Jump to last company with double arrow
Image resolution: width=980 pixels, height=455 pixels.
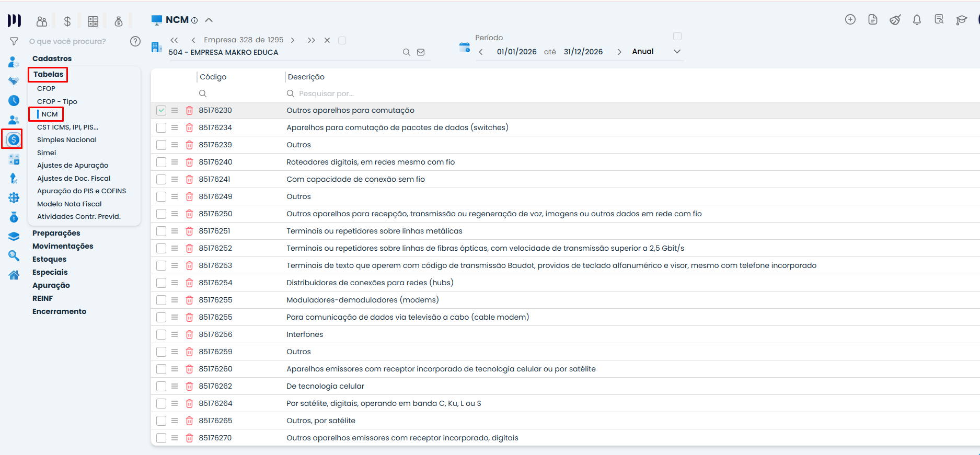[x=312, y=40]
